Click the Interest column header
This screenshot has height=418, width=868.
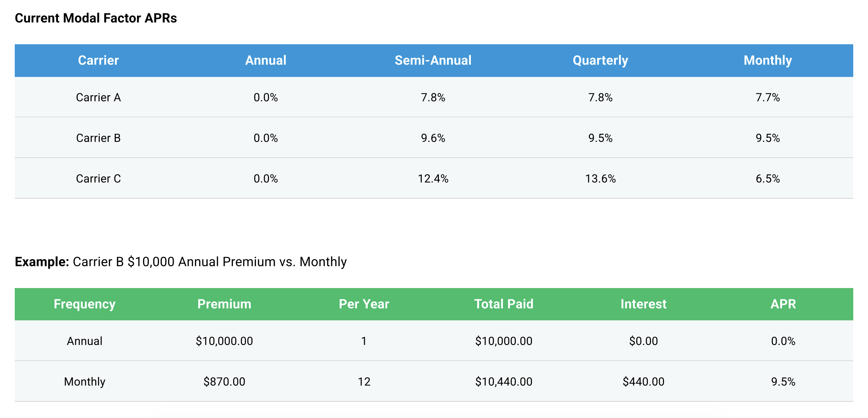point(643,304)
